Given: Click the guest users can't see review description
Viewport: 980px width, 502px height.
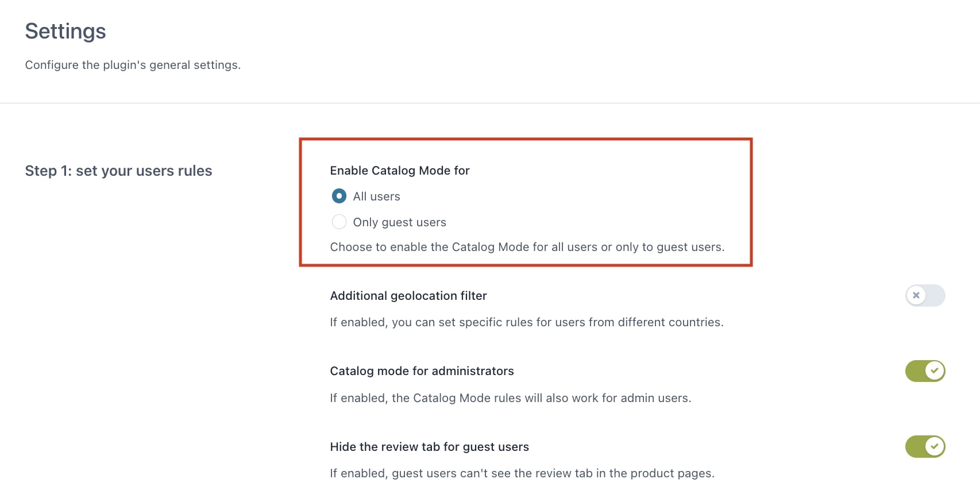Looking at the screenshot, I should pos(522,473).
